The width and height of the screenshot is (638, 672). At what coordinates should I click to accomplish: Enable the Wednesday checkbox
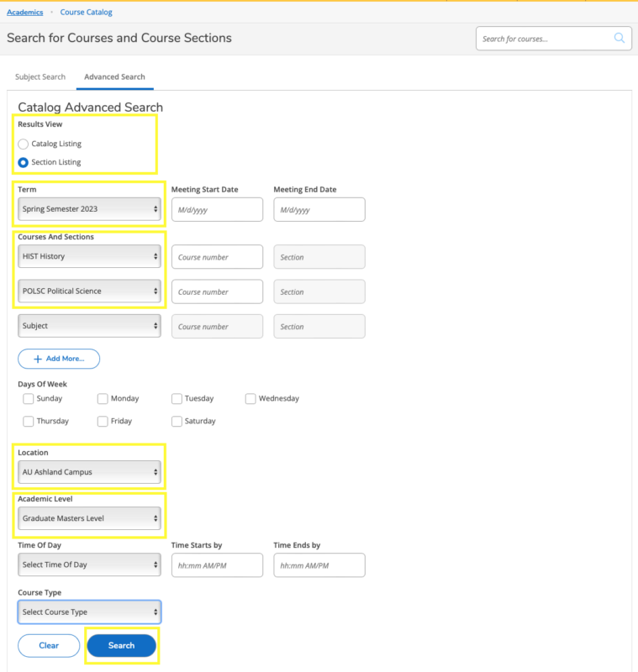pyautogui.click(x=250, y=399)
